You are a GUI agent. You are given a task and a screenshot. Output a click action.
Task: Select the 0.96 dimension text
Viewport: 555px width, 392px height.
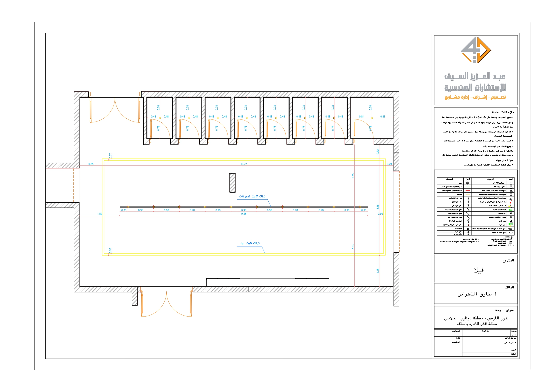click(x=381, y=214)
